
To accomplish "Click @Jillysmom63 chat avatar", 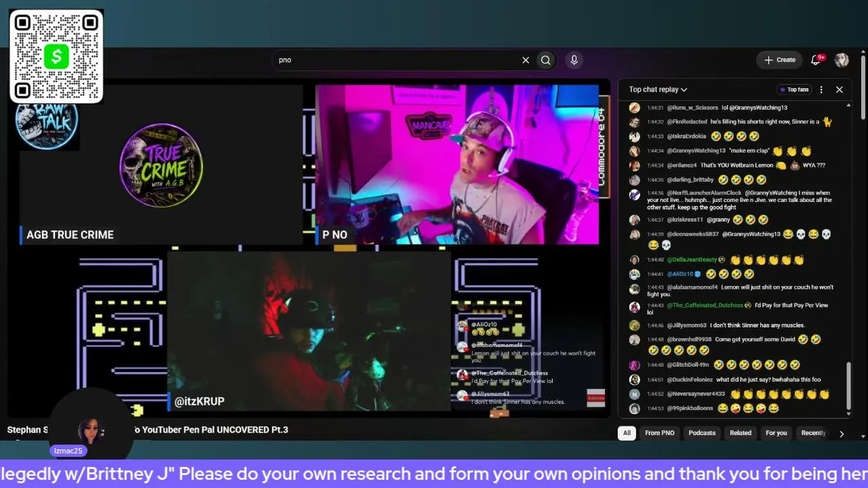I will [635, 325].
